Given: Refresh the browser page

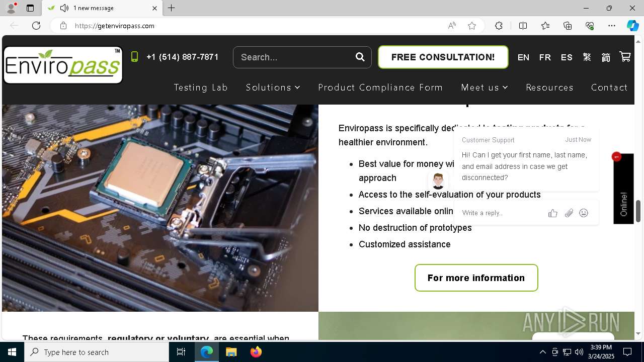Looking at the screenshot, I should (x=36, y=26).
